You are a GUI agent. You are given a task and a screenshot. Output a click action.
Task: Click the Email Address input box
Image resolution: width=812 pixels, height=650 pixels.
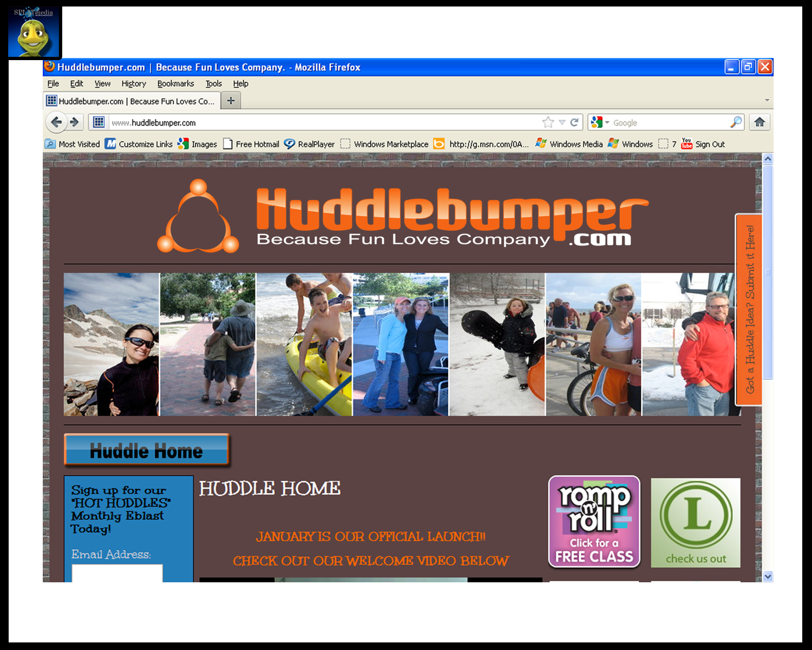tap(117, 573)
